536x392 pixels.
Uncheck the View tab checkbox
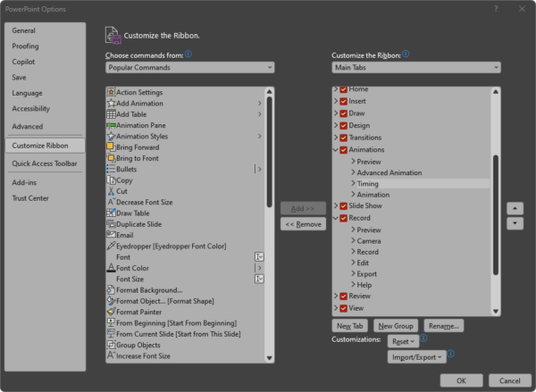[344, 308]
